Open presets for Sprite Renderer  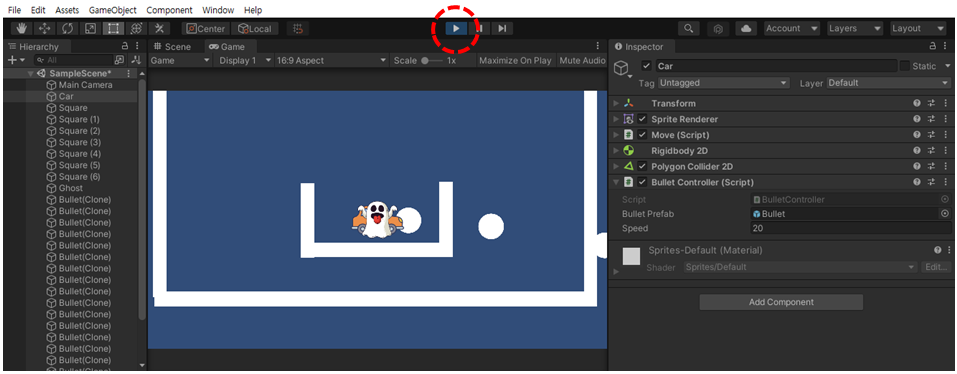tap(932, 120)
